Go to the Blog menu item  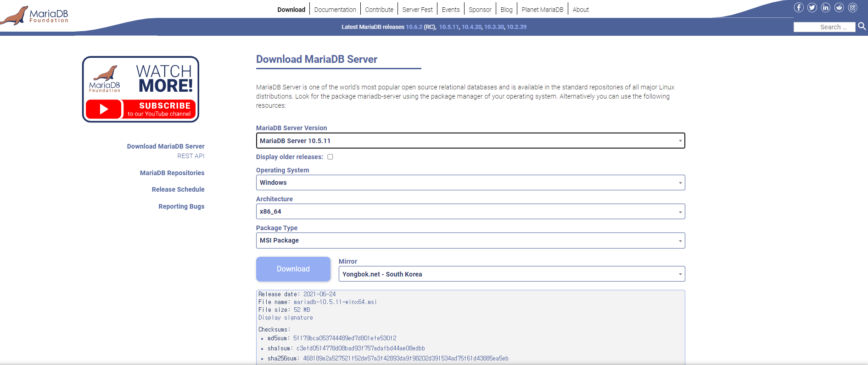[506, 10]
